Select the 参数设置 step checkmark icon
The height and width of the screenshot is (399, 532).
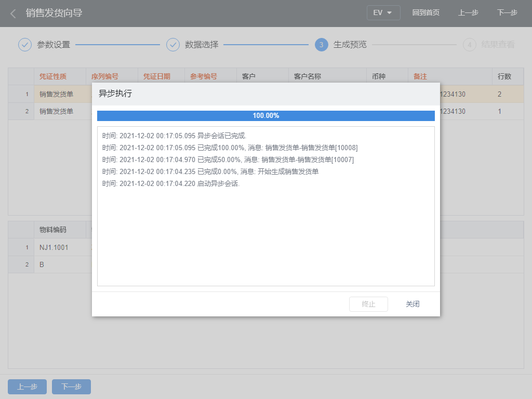(25, 45)
